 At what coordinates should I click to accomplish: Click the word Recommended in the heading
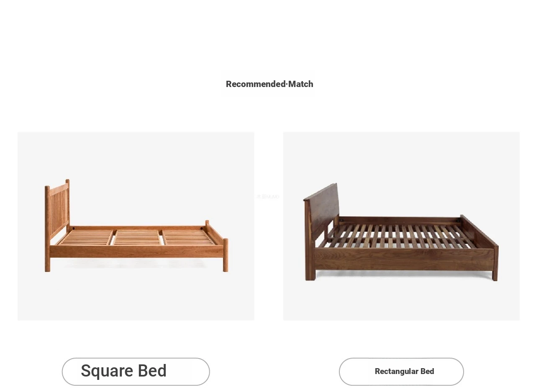click(256, 84)
